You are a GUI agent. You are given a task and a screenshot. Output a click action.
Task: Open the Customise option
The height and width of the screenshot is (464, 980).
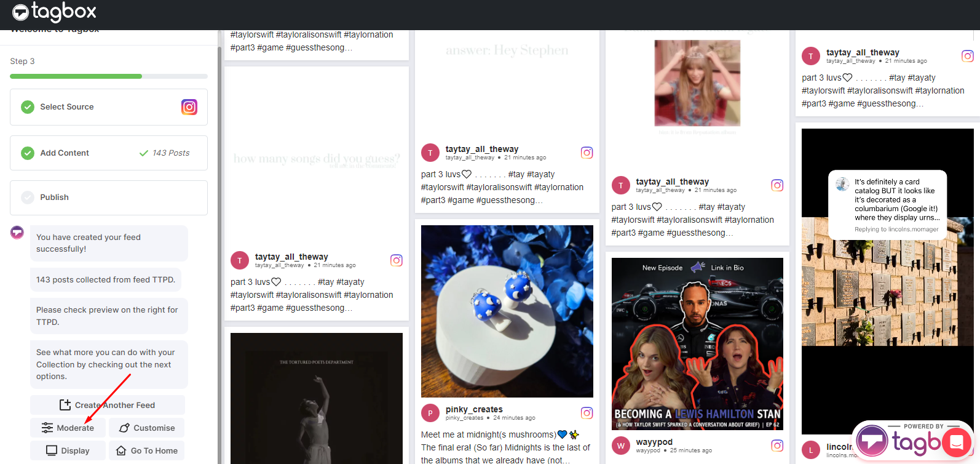point(147,428)
